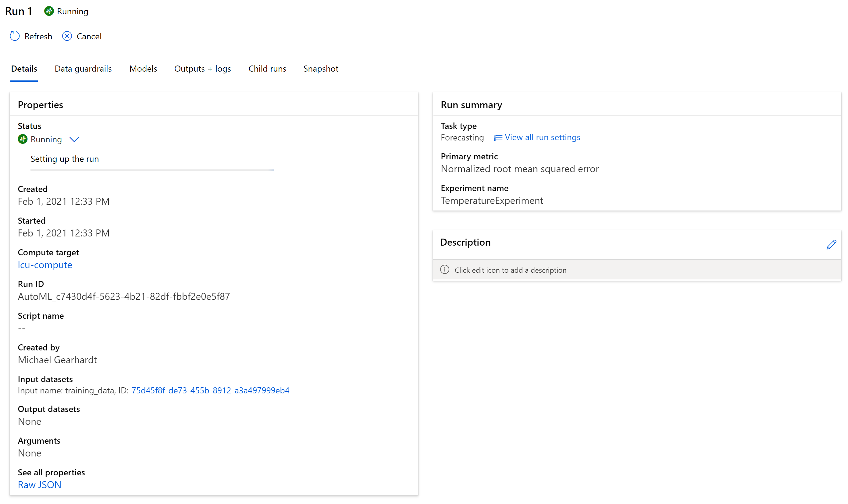Click the Output datasets None value
This screenshot has height=504, width=848.
click(30, 421)
